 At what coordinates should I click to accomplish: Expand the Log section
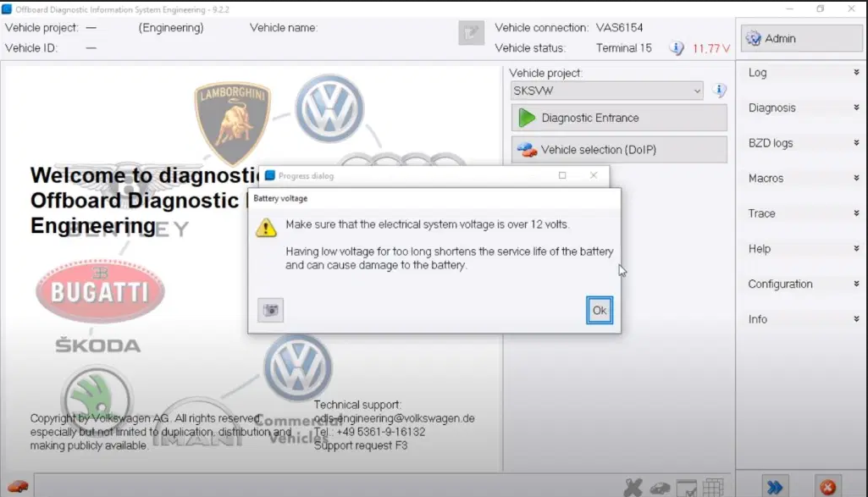802,73
